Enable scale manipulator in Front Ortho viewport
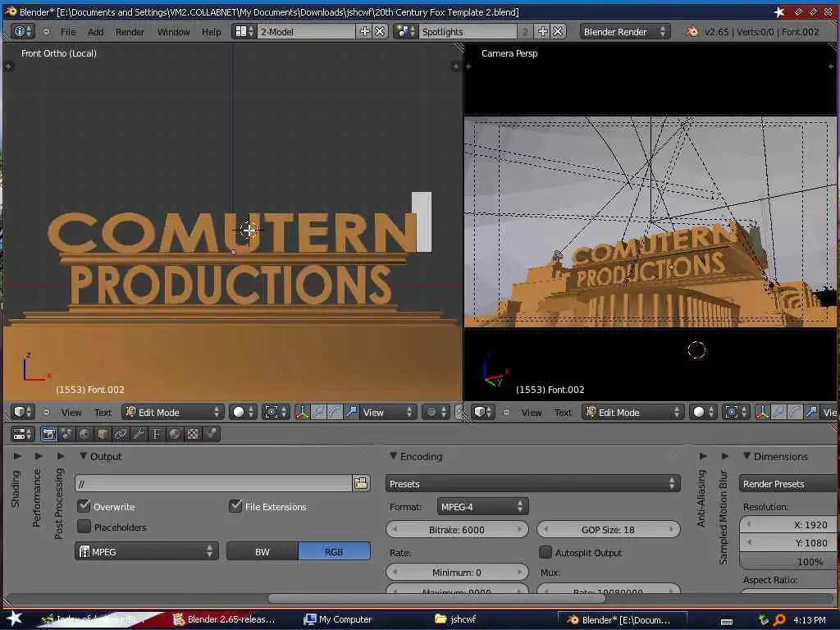This screenshot has width=840, height=630. pos(351,412)
